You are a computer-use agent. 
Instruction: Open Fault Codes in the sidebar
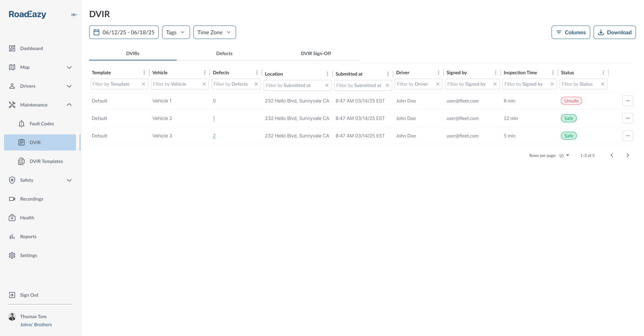coord(42,124)
